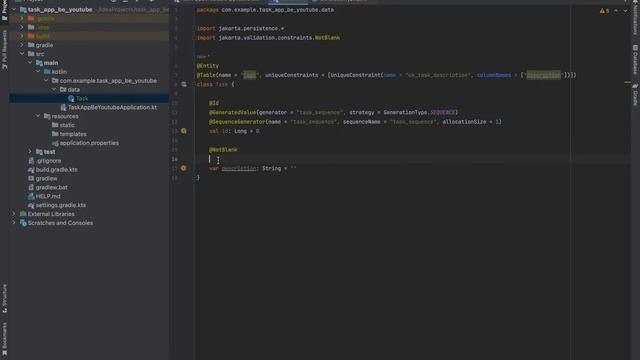This screenshot has width=640, height=360.
Task: Expand the test folder node
Action: tap(30, 152)
